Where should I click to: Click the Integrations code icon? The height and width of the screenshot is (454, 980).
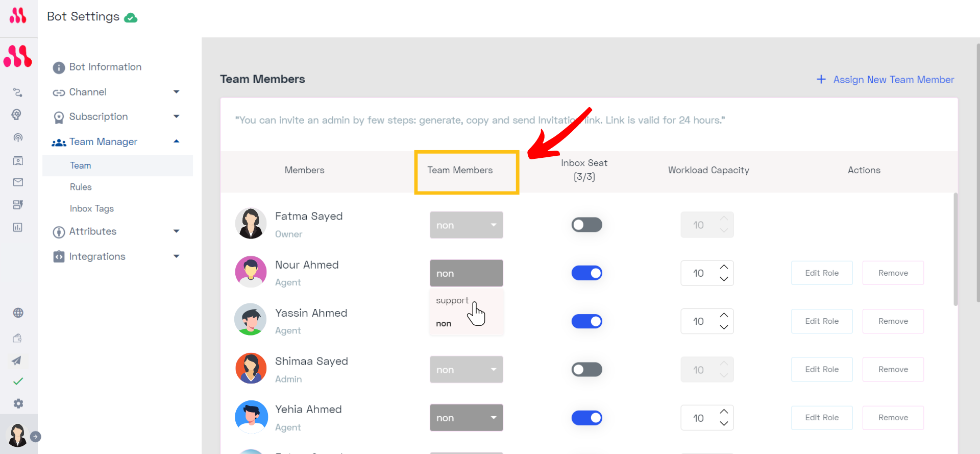pos(59,256)
